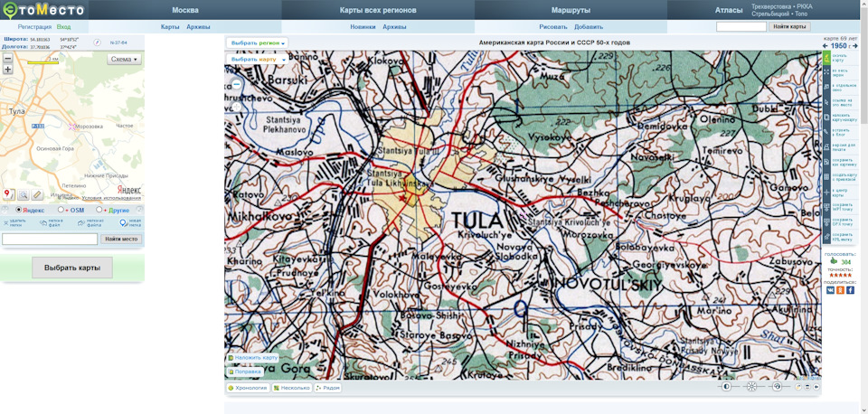Click the compass icon beside coordinates
The image size is (868, 414).
tap(97, 42)
